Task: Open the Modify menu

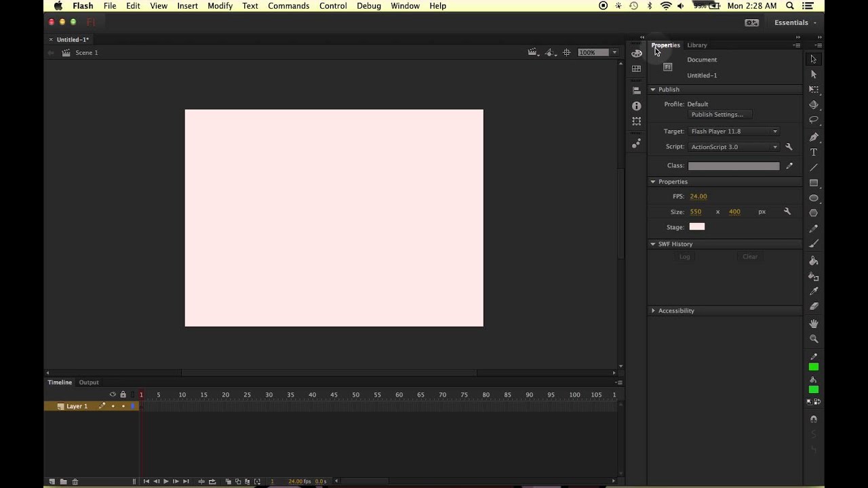Action: pos(220,6)
